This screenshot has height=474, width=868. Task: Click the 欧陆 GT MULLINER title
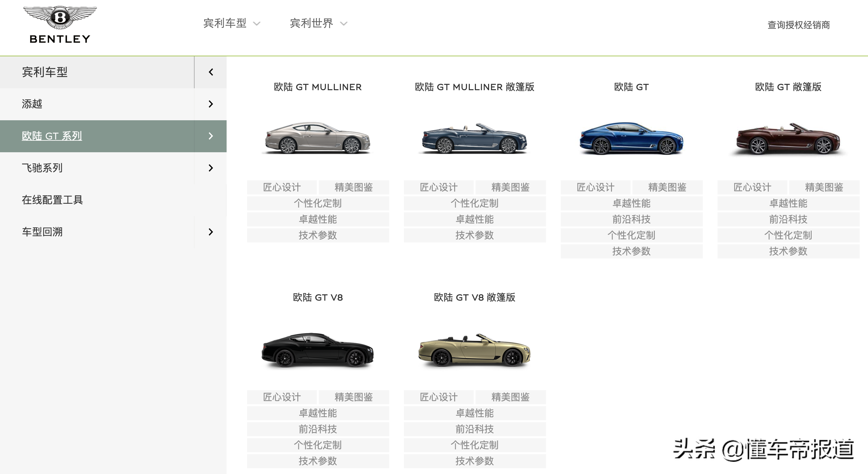(318, 87)
